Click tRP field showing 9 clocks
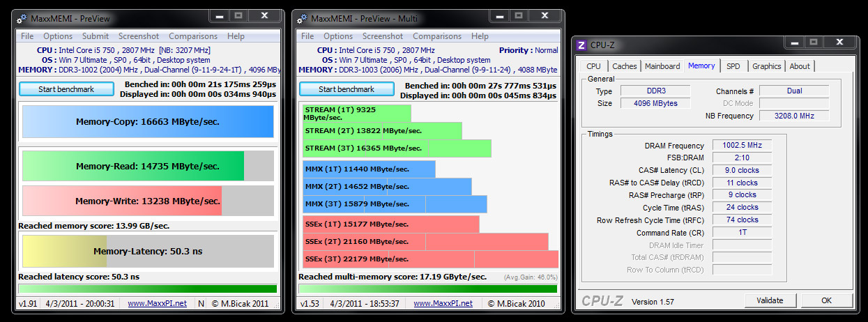Viewport: 868px width, 322px height. click(x=743, y=194)
